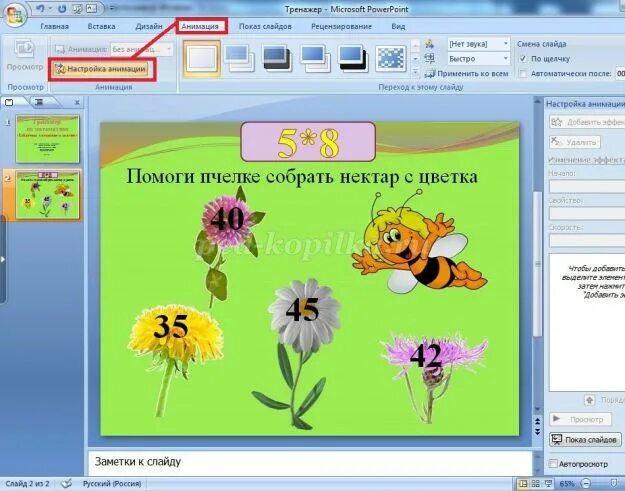Switch to Slide Sorter view icon
625x491 pixels.
[536, 484]
